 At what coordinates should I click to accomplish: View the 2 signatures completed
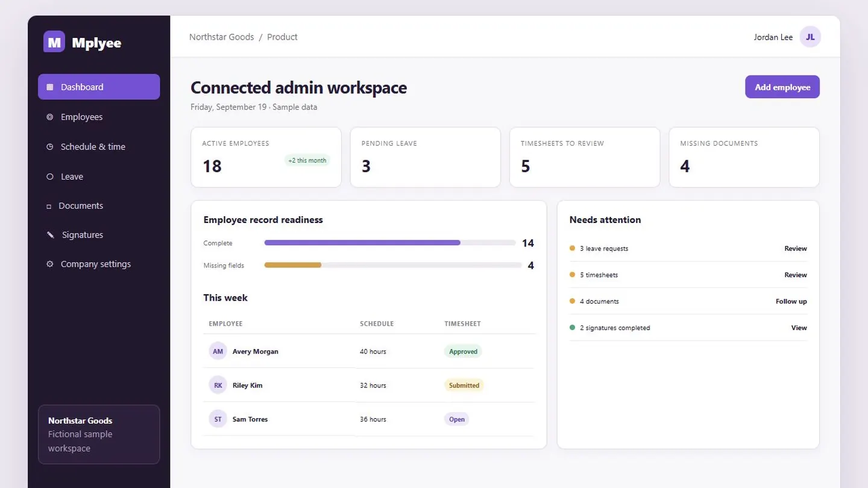[x=799, y=328]
